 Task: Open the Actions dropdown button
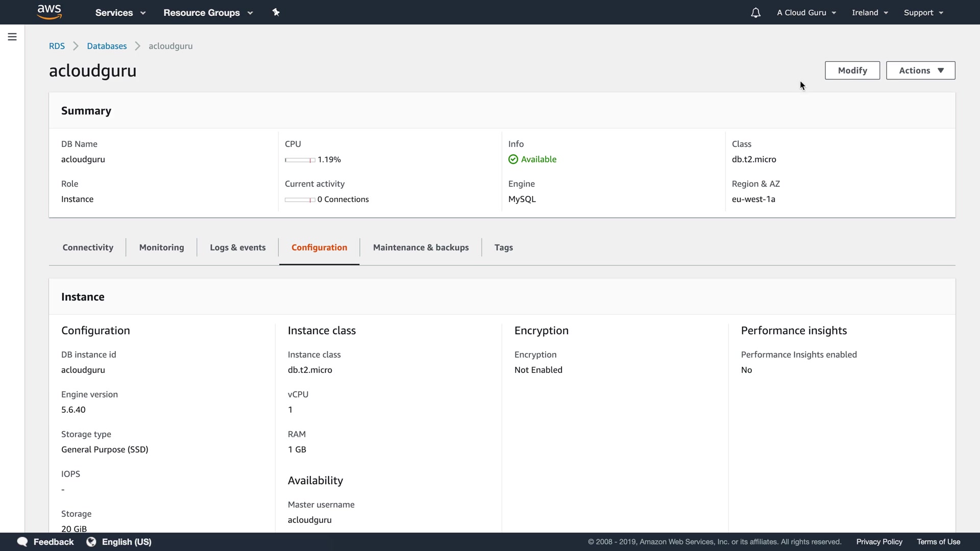pos(920,70)
